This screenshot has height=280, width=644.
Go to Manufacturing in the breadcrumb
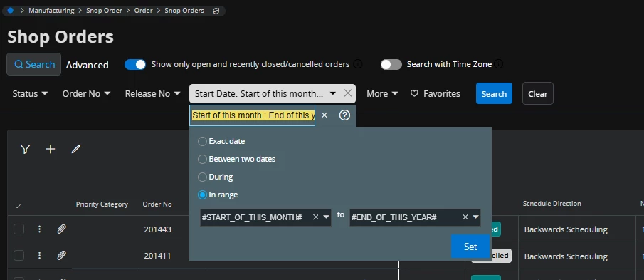tap(51, 11)
